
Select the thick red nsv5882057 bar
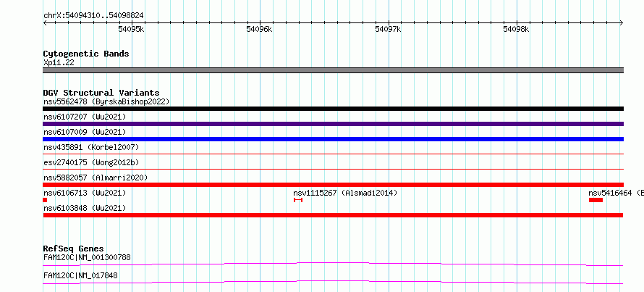click(333, 185)
